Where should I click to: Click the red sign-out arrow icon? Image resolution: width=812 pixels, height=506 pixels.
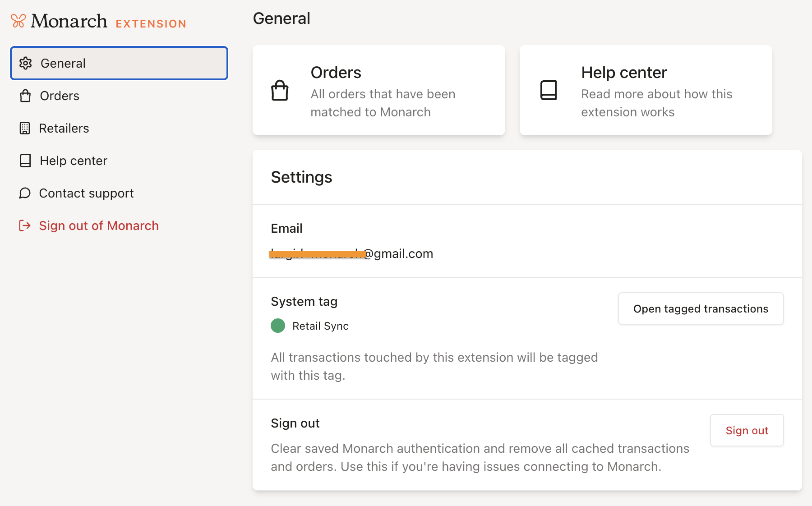point(25,225)
